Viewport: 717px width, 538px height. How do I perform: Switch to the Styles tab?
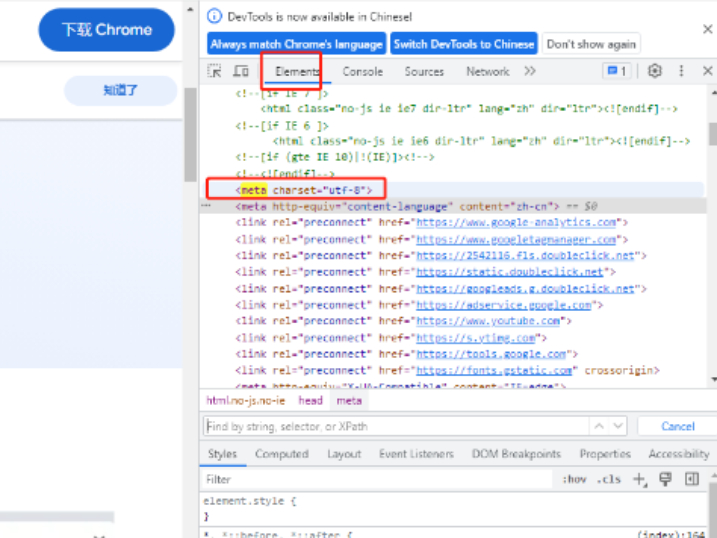click(x=222, y=454)
